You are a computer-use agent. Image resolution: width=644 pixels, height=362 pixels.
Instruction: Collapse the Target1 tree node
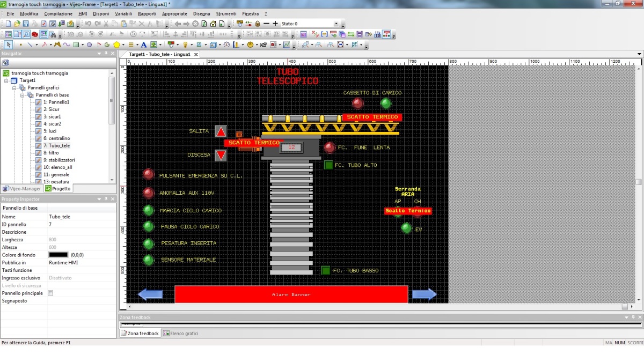coord(6,80)
